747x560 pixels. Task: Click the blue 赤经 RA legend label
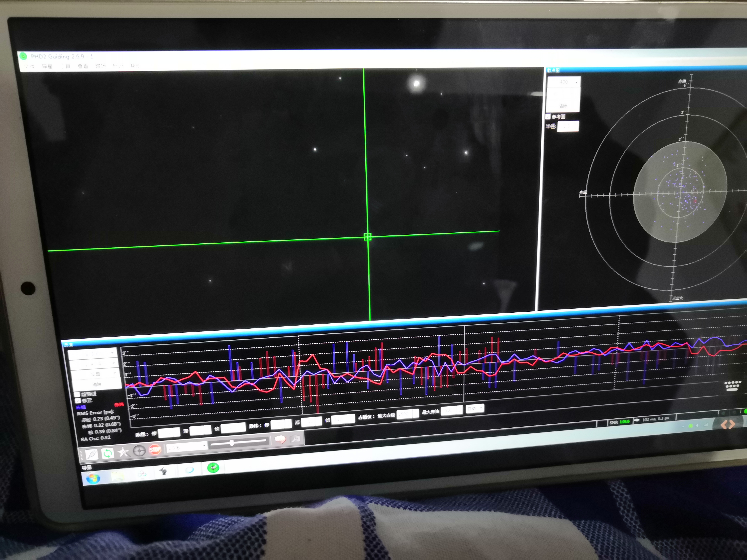click(x=81, y=407)
